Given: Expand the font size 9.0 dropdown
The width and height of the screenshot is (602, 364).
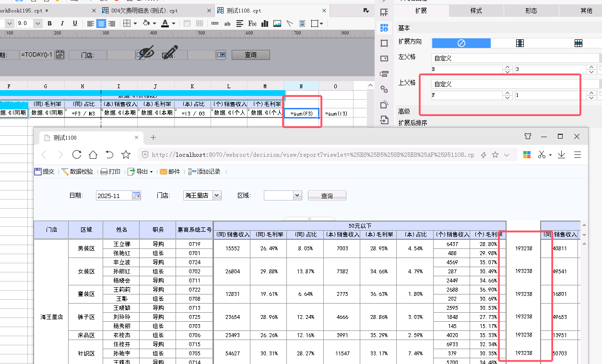Looking at the screenshot, I should [x=38, y=23].
